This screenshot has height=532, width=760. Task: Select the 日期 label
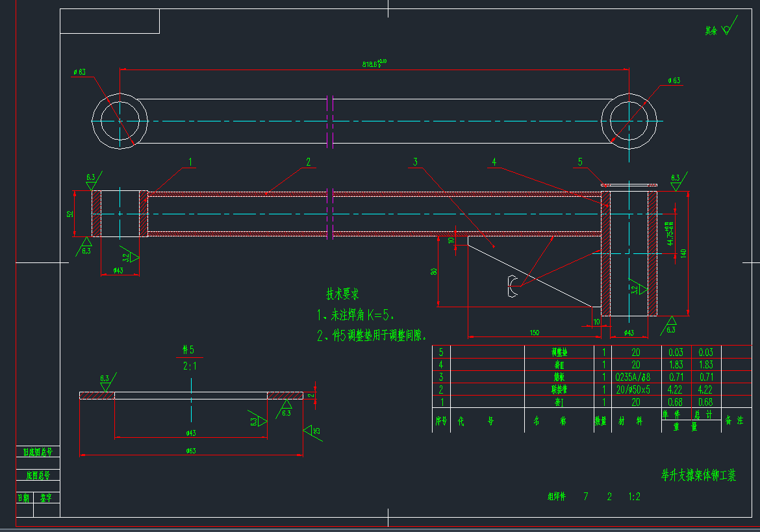click(x=24, y=498)
